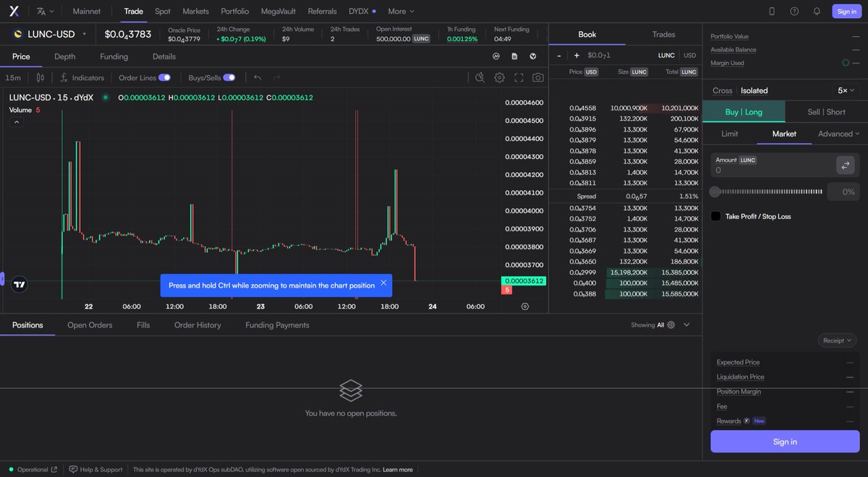
Task: Navigate to MegaVault
Action: 278,12
